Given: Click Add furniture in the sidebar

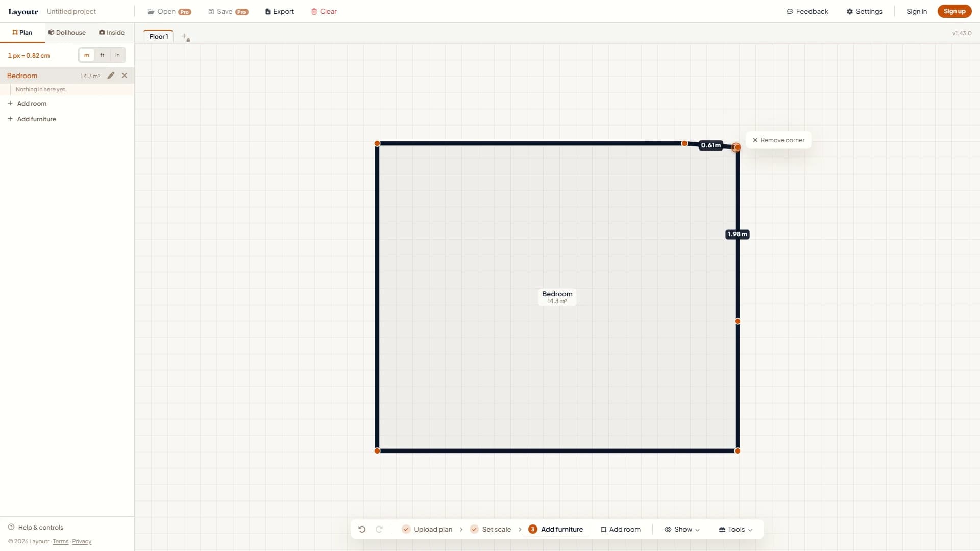Looking at the screenshot, I should (x=32, y=119).
